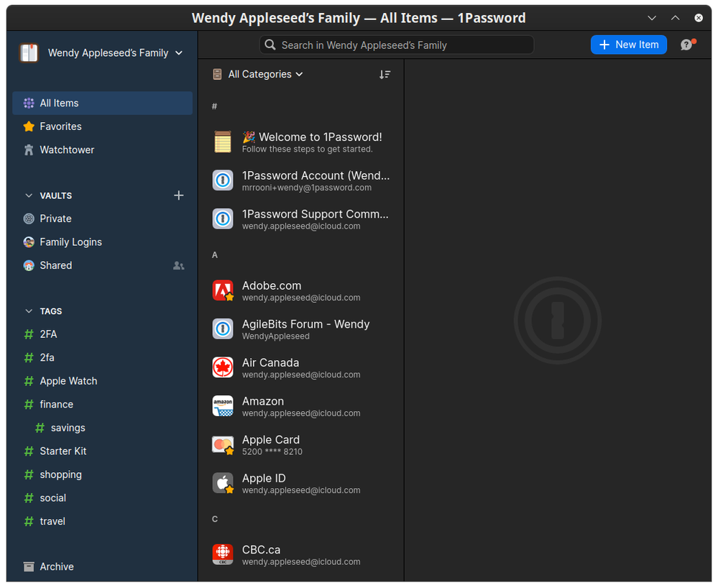The width and height of the screenshot is (718, 588).
Task: Click the New Item button
Action: 628,45
